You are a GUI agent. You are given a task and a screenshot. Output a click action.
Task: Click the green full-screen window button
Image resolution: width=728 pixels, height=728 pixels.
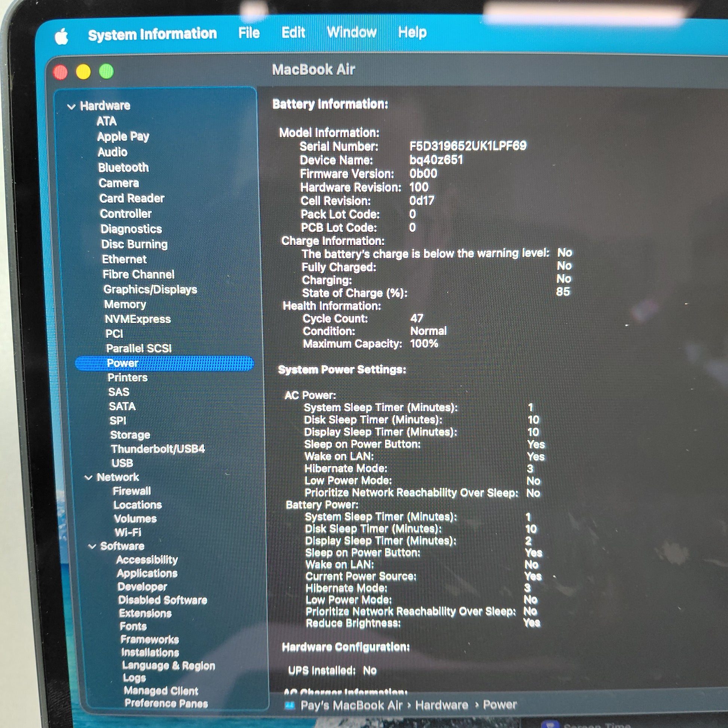pyautogui.click(x=106, y=71)
